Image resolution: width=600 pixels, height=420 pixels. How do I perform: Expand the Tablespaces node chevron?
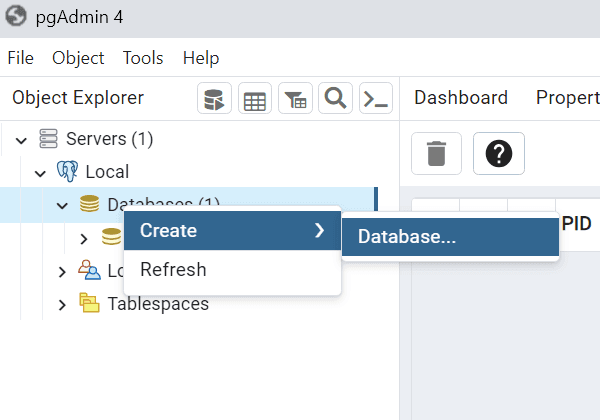[62, 304]
